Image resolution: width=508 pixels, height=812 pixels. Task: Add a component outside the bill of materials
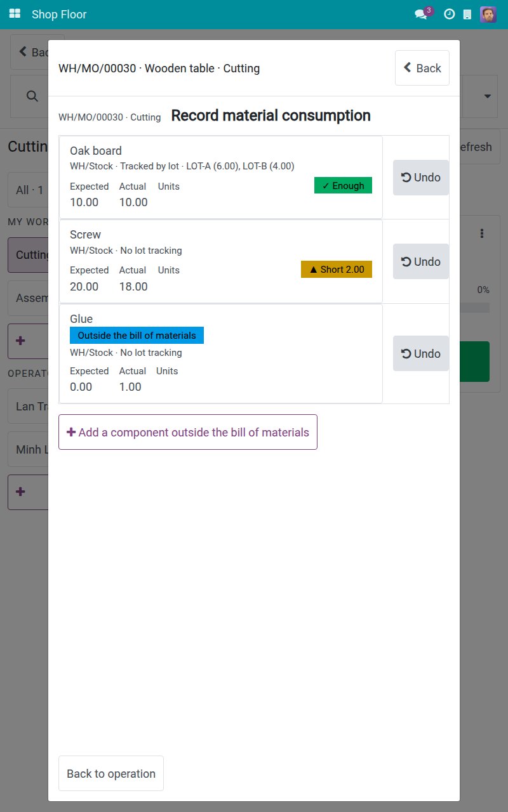point(188,432)
